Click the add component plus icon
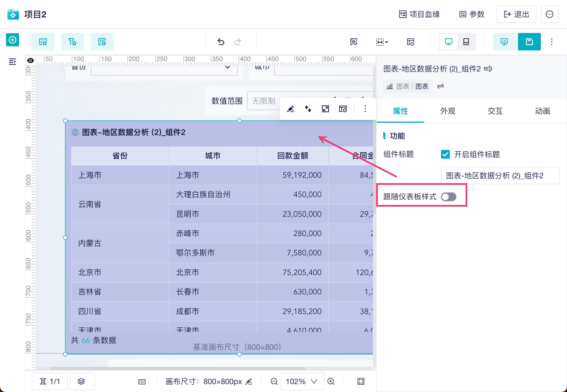567x392 pixels. 13,40
